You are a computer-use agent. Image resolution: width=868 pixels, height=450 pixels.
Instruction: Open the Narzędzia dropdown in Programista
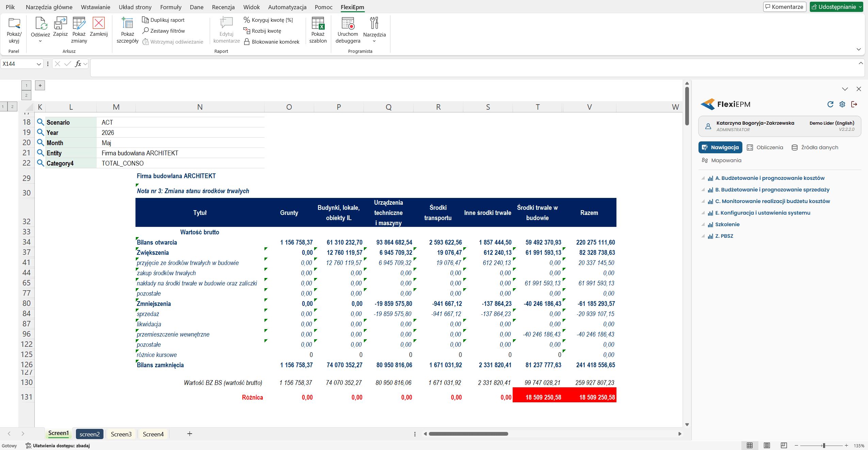click(374, 30)
